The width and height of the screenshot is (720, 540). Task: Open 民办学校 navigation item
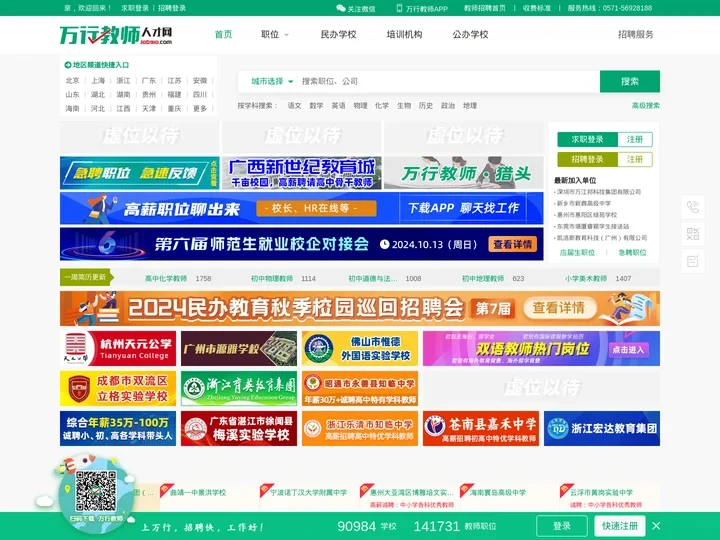pos(338,34)
